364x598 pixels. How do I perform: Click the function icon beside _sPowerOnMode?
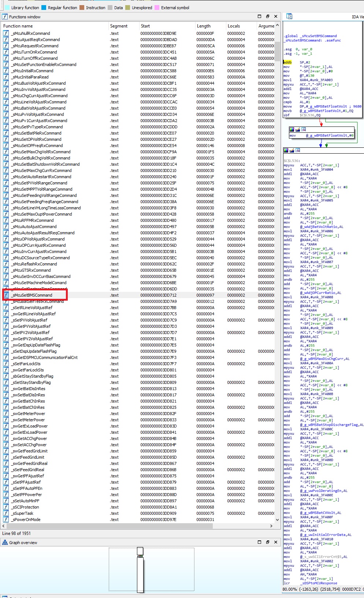coord(6,520)
